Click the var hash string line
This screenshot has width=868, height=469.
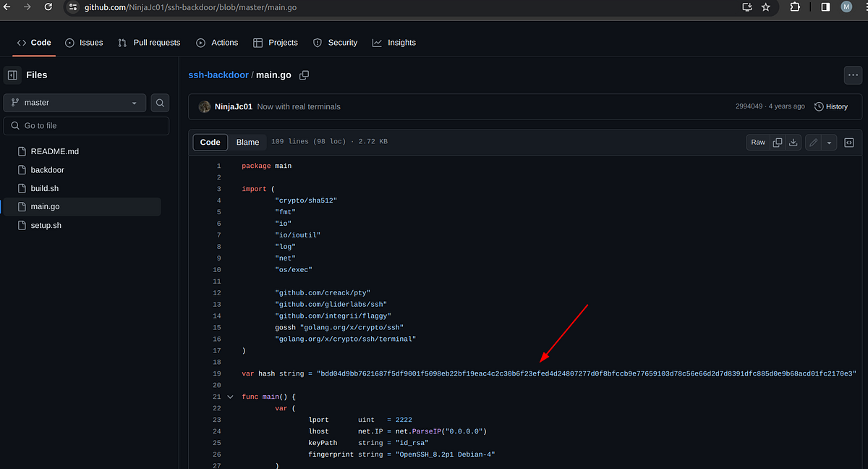pos(549,373)
